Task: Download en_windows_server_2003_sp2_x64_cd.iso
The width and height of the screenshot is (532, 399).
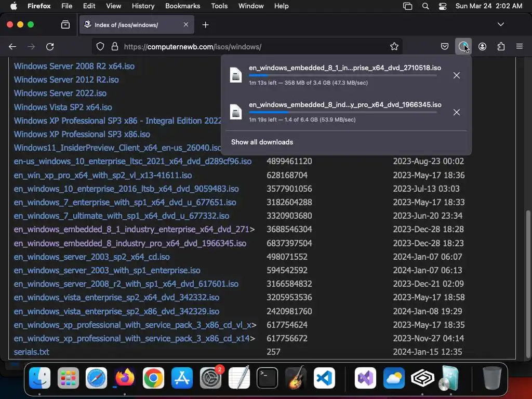Action: point(91,257)
